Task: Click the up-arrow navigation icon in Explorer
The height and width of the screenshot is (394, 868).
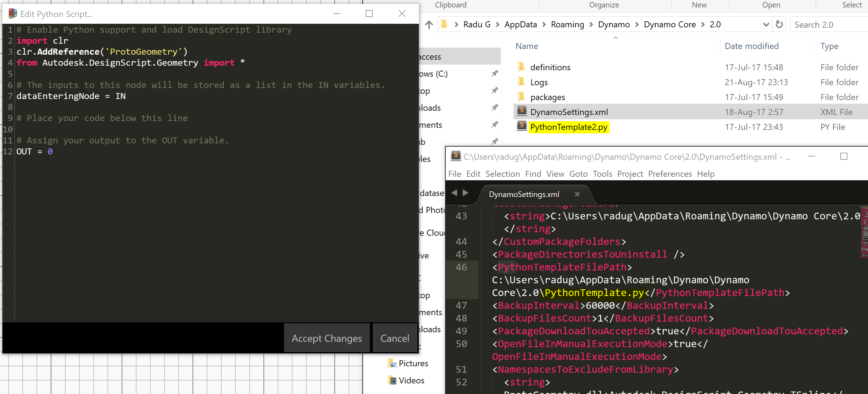Action: (x=429, y=24)
